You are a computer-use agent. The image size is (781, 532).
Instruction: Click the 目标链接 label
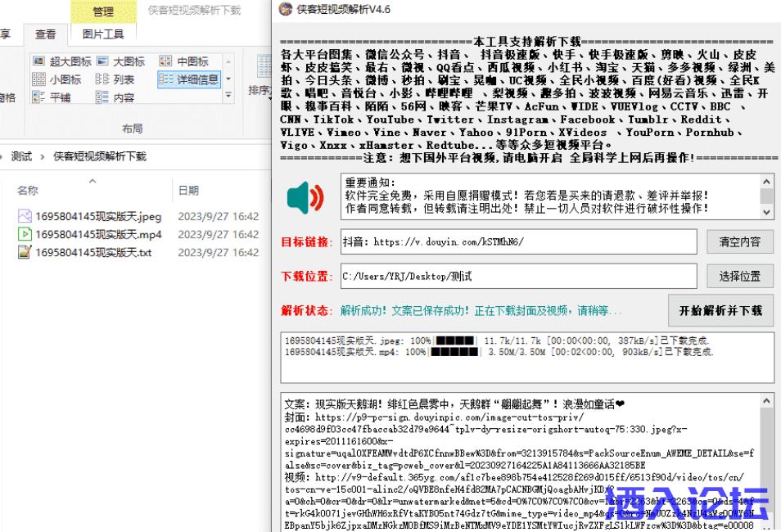(x=307, y=242)
